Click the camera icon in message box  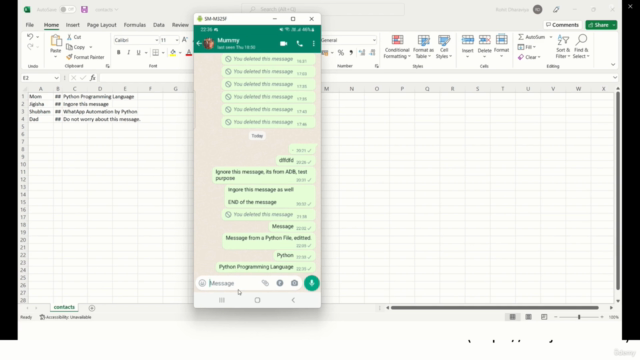point(294,283)
